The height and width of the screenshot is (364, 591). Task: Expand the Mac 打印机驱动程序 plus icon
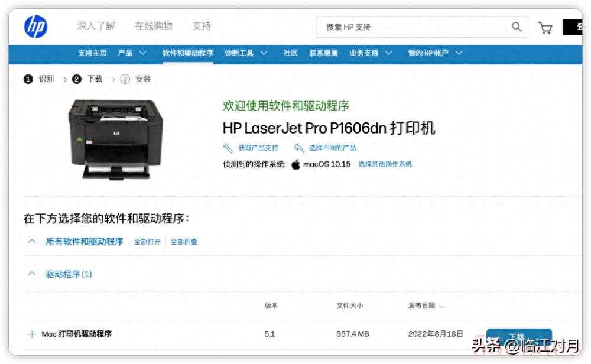pyautogui.click(x=32, y=334)
